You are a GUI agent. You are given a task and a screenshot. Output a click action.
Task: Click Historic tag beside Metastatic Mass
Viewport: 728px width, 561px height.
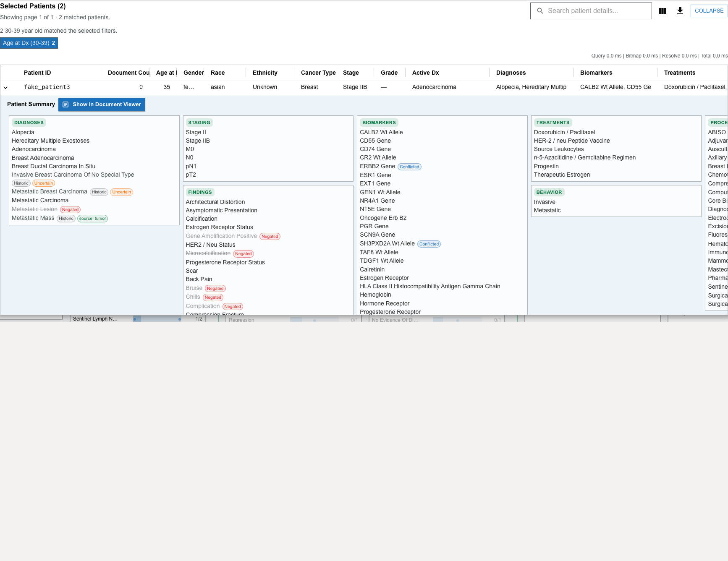tap(66, 219)
